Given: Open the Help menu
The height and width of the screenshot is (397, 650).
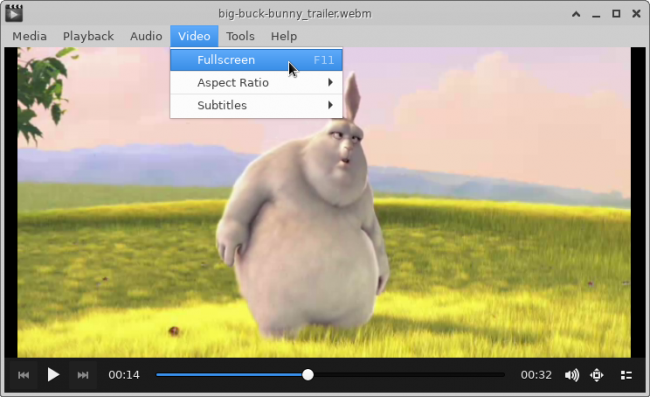Looking at the screenshot, I should (x=284, y=36).
